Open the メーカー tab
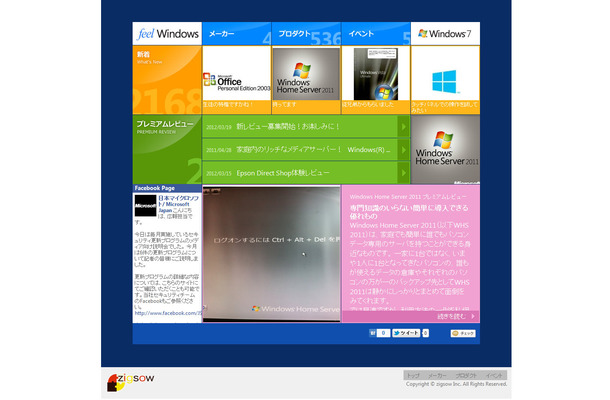The height and width of the screenshot is (400, 610). coord(237,33)
